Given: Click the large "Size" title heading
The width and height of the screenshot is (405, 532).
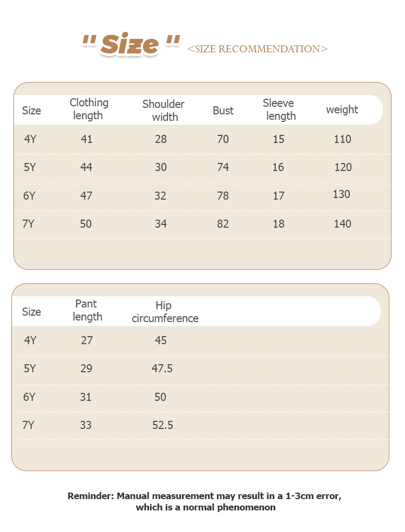Looking at the screenshot, I should coord(131,45).
